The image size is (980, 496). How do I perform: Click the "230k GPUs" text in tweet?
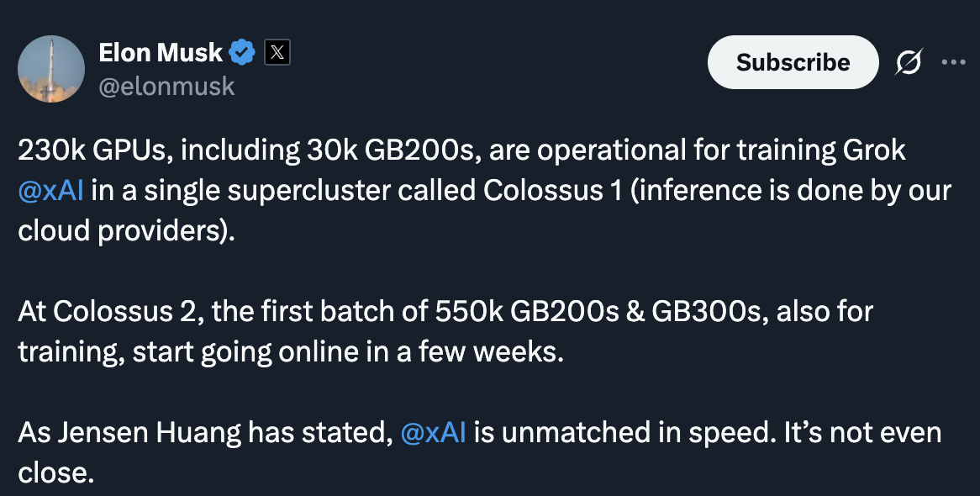94,151
